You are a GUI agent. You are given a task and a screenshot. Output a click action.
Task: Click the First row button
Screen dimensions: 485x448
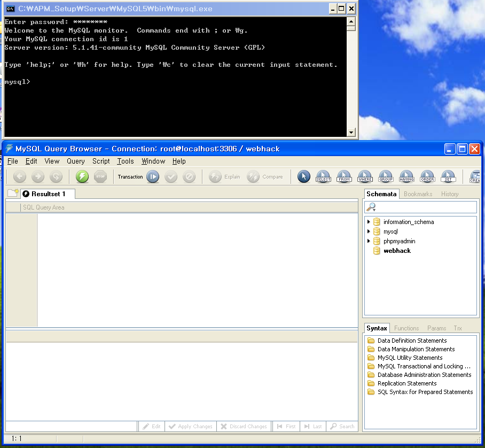click(x=286, y=426)
